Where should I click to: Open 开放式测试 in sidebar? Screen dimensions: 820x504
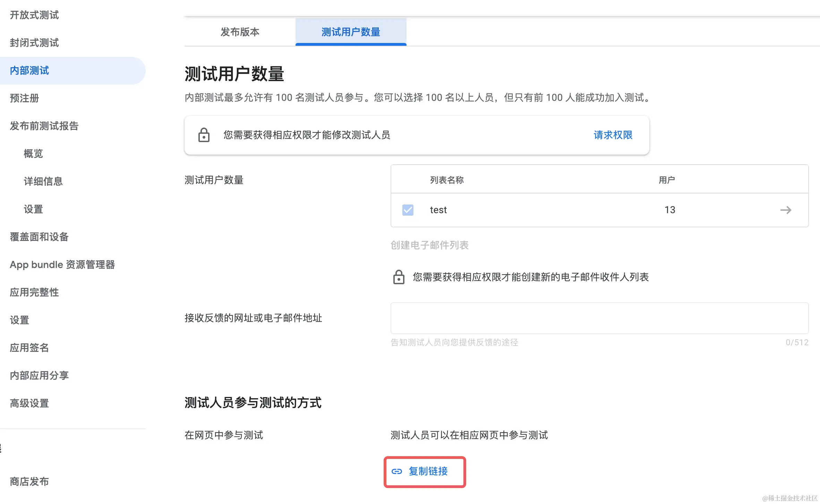tap(34, 15)
